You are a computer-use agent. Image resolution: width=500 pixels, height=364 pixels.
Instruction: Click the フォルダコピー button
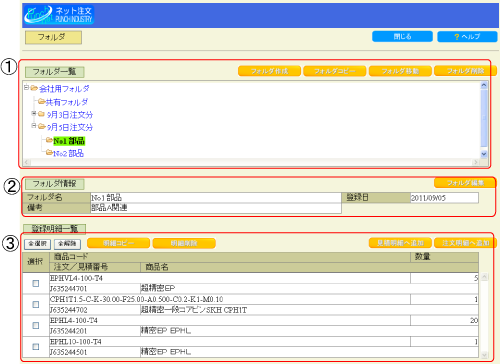click(335, 71)
